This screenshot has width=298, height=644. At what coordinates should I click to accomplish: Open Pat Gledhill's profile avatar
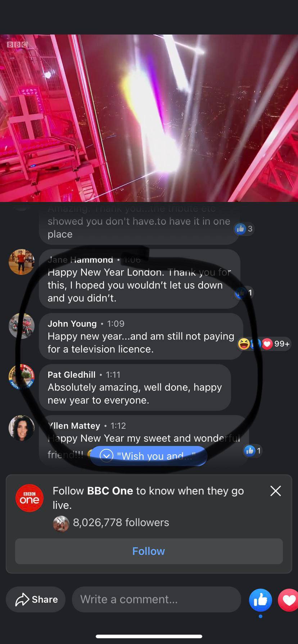(22, 377)
